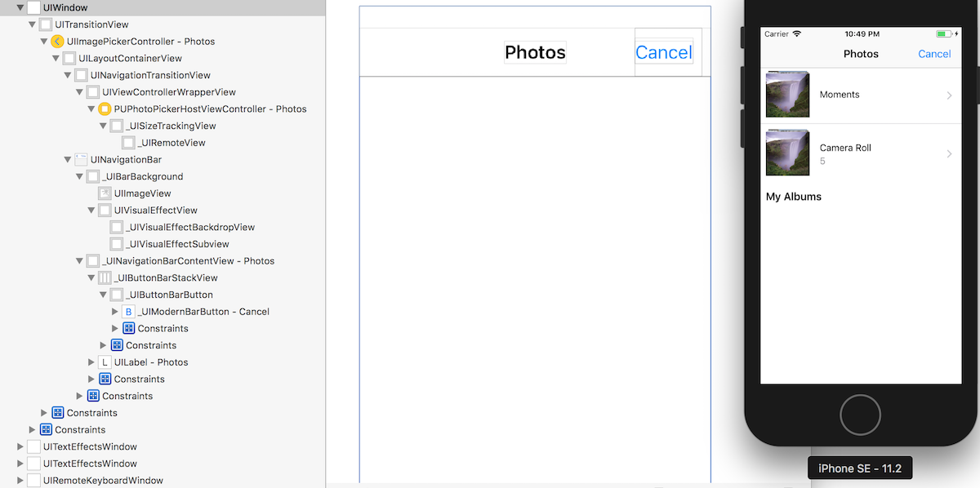
Task: Expand Constraints below UILabel - Photos
Action: 91,379
